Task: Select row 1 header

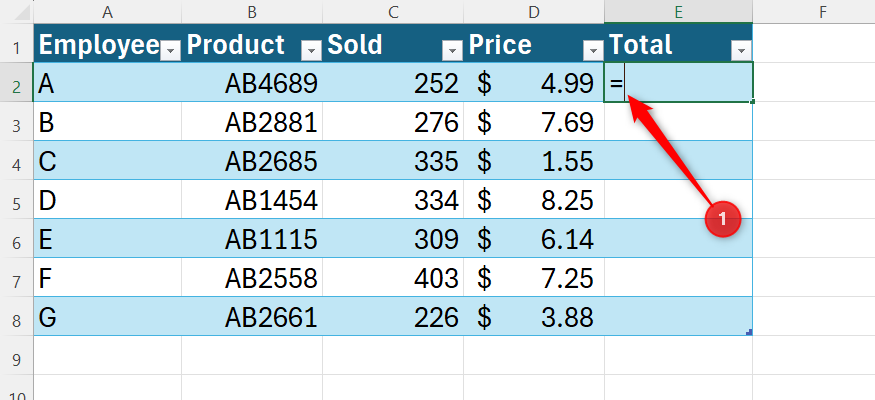Action: point(17,46)
